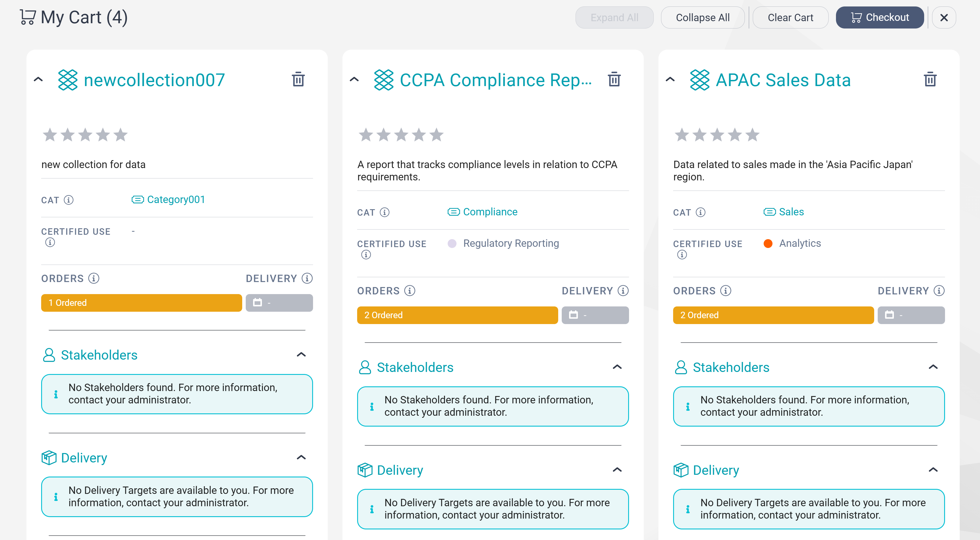Click Delivery info icon in newcollection007 header row
This screenshot has width=980, height=540.
307,278
